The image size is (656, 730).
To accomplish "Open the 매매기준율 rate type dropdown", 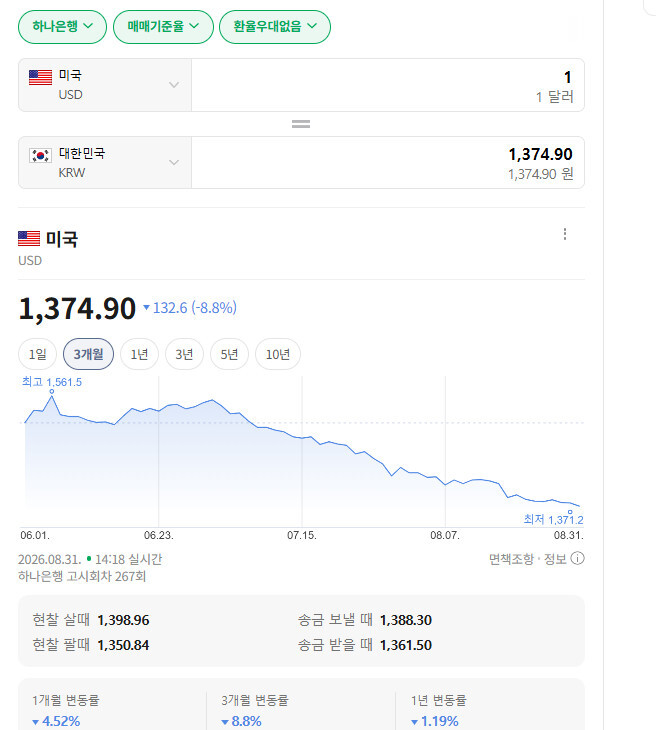I will tap(163, 27).
